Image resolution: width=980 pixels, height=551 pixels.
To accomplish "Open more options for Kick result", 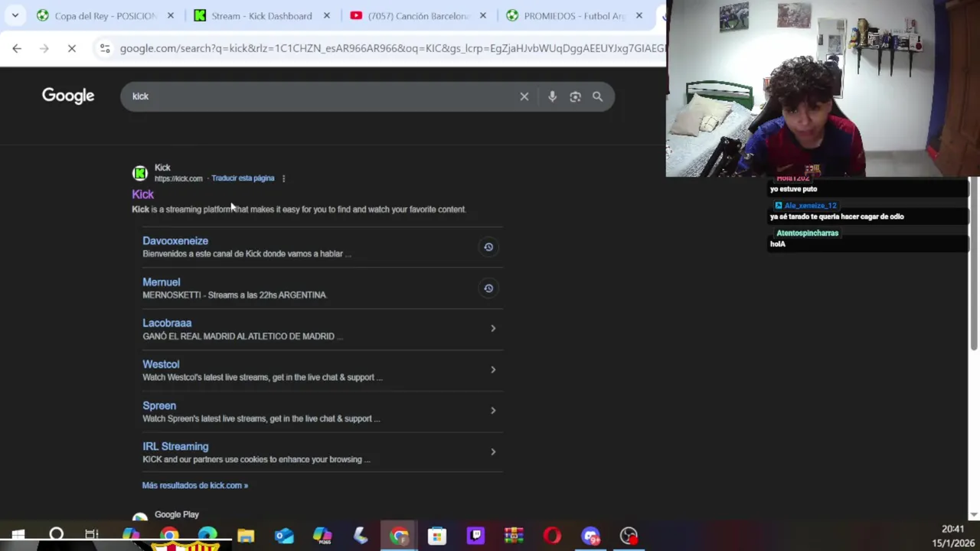I will [x=283, y=178].
